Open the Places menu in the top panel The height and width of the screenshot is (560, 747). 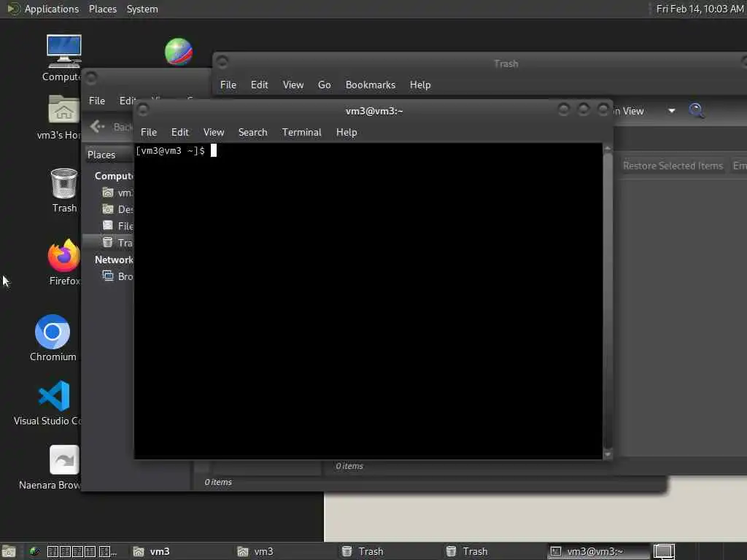click(x=102, y=9)
